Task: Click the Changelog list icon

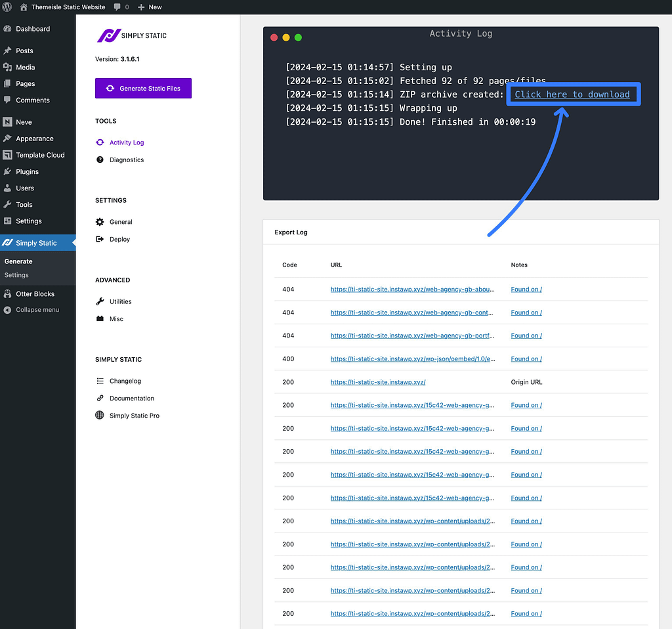Action: pyautogui.click(x=100, y=381)
